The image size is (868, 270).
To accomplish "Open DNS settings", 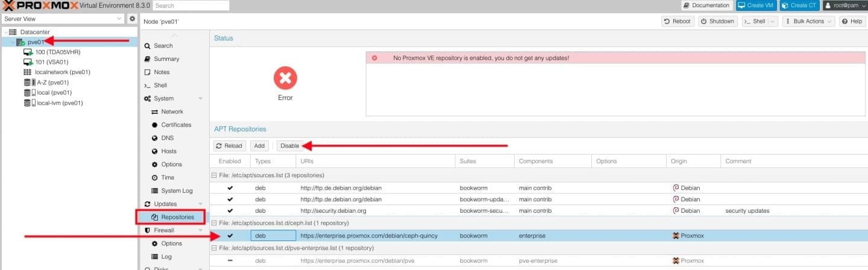I will pos(167,139).
